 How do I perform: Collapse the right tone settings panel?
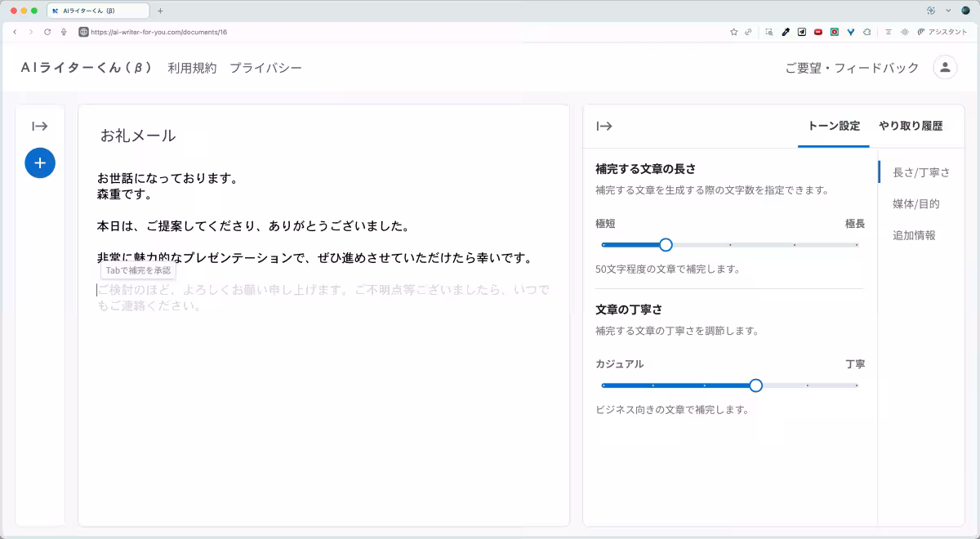coord(604,126)
